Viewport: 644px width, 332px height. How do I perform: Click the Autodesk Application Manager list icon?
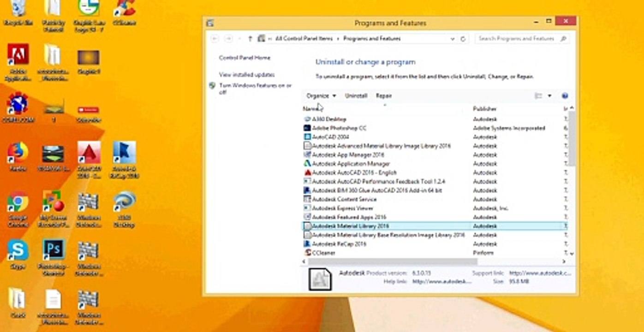(308, 164)
